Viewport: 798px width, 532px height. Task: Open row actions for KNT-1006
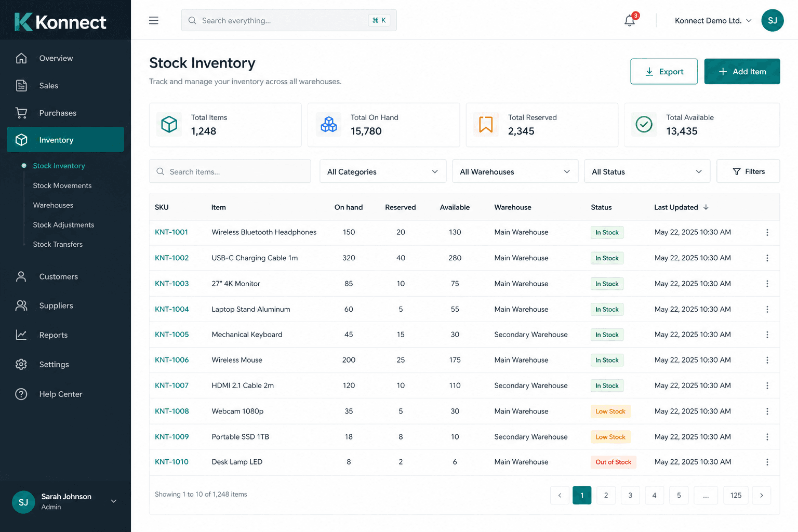click(x=767, y=360)
